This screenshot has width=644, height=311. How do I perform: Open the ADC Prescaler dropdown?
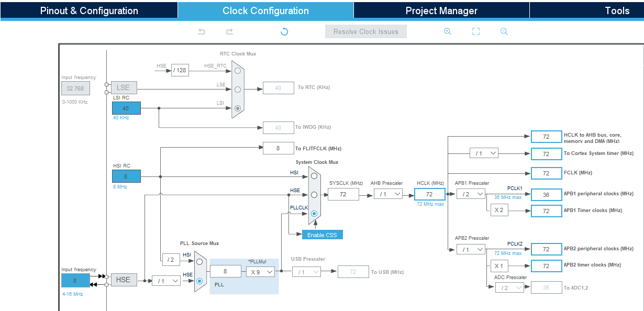509,287
